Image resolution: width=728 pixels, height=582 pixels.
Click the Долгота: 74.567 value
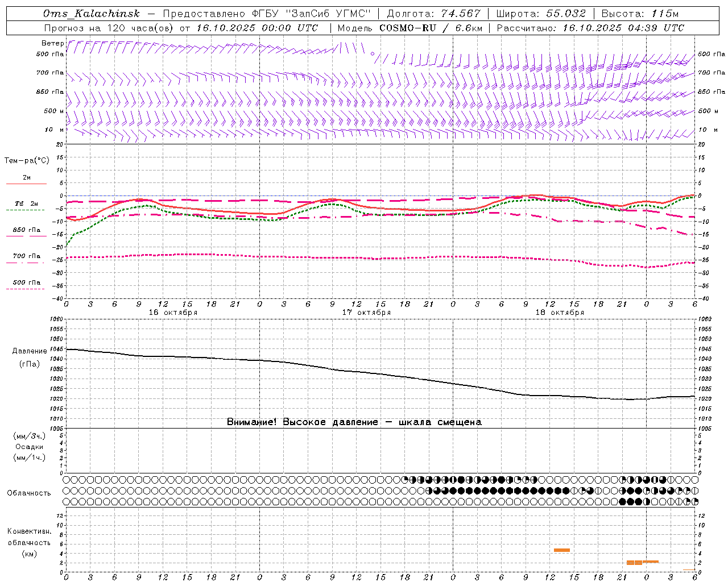coord(434,14)
